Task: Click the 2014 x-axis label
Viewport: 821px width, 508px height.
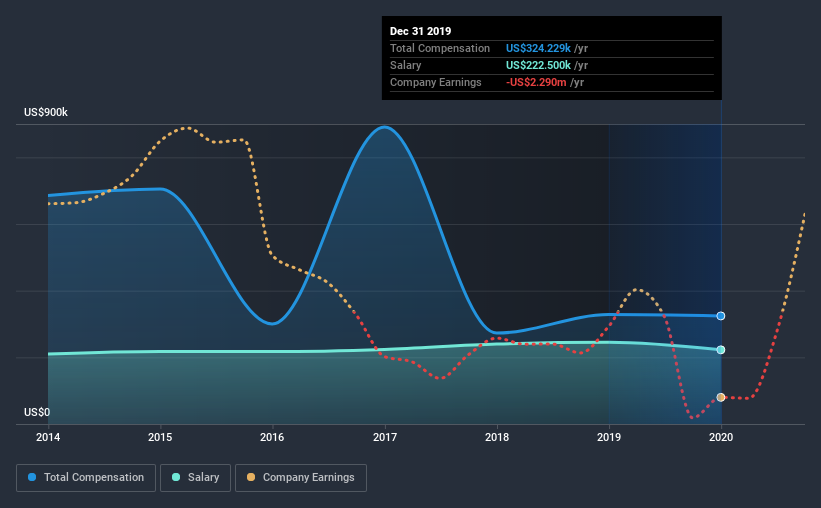Action: point(48,437)
